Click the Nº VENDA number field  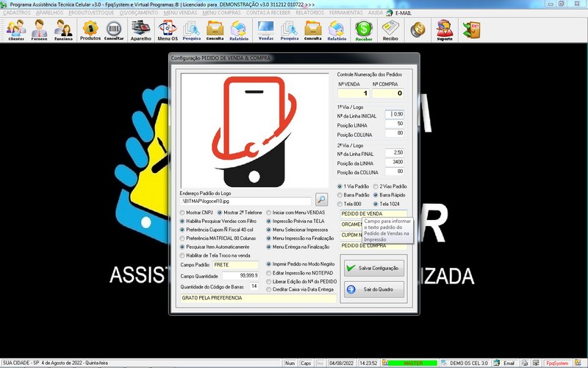(354, 93)
